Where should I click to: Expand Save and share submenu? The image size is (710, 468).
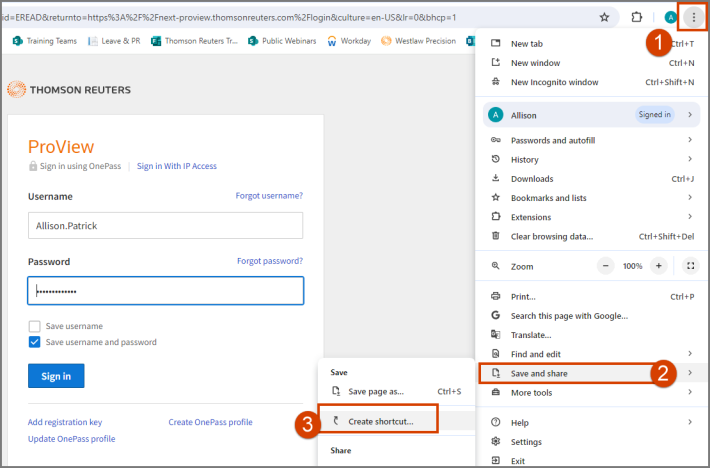(x=592, y=373)
